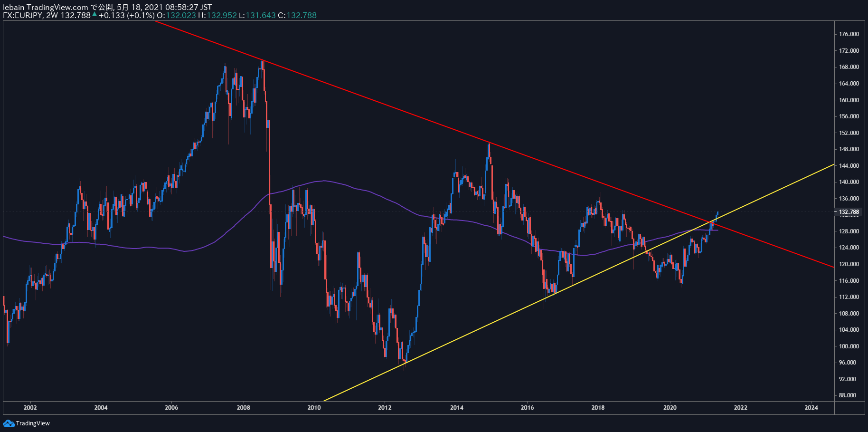
Task: Click the 156.000 price axis label
Action: [x=849, y=116]
